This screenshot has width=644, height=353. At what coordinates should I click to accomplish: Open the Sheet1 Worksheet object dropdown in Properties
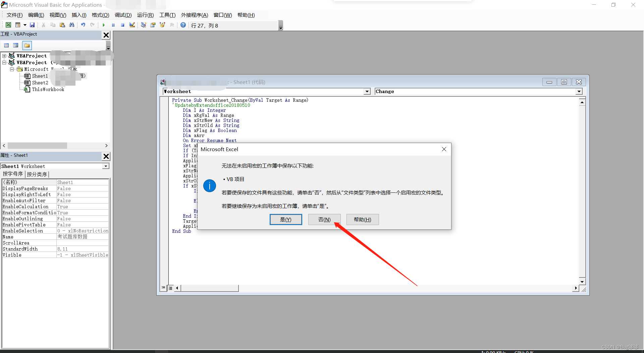tap(106, 166)
